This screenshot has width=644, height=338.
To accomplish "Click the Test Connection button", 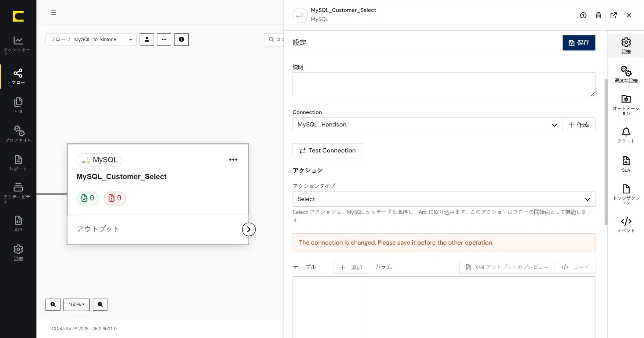I will [x=327, y=151].
